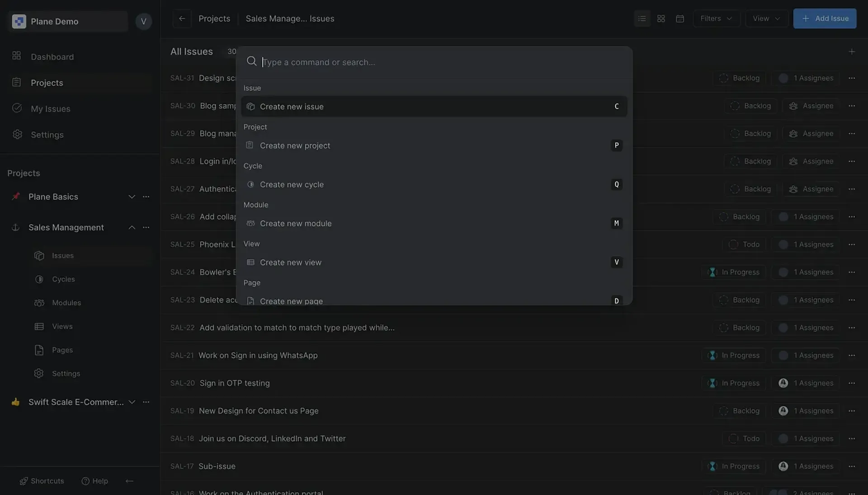Click the V user avatar

(x=143, y=21)
